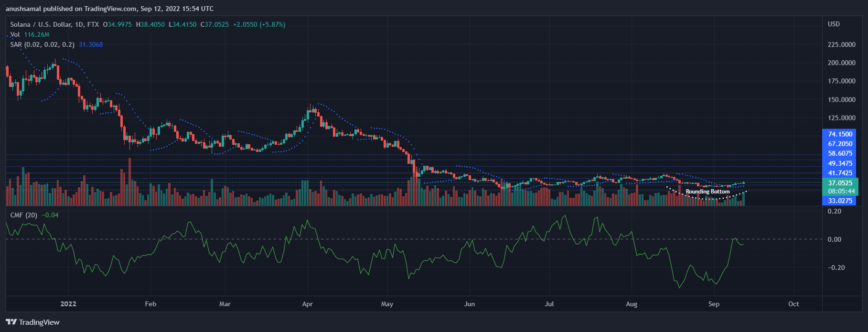
Task: Click the 74.1500 blue price level label
Action: tap(840, 134)
